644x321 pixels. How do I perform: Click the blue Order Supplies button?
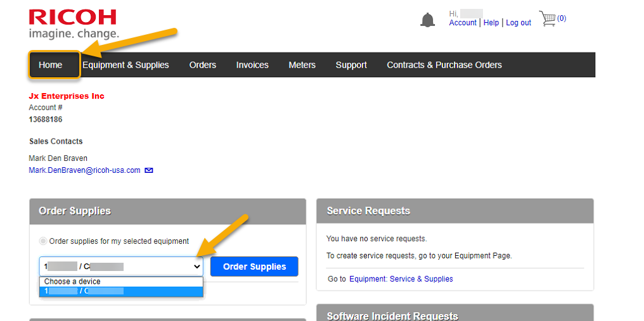point(254,267)
